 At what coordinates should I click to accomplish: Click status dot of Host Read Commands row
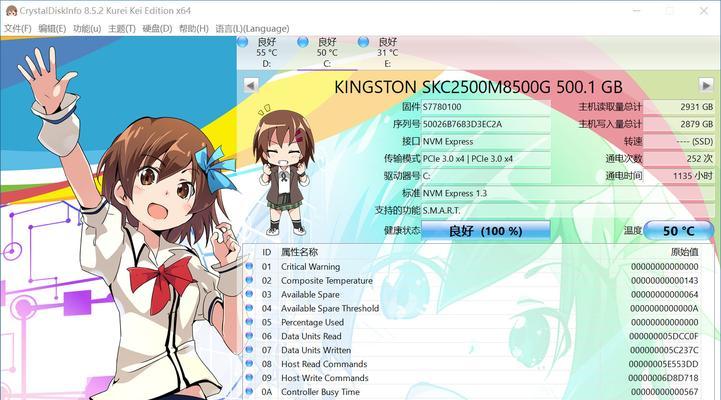(x=249, y=363)
